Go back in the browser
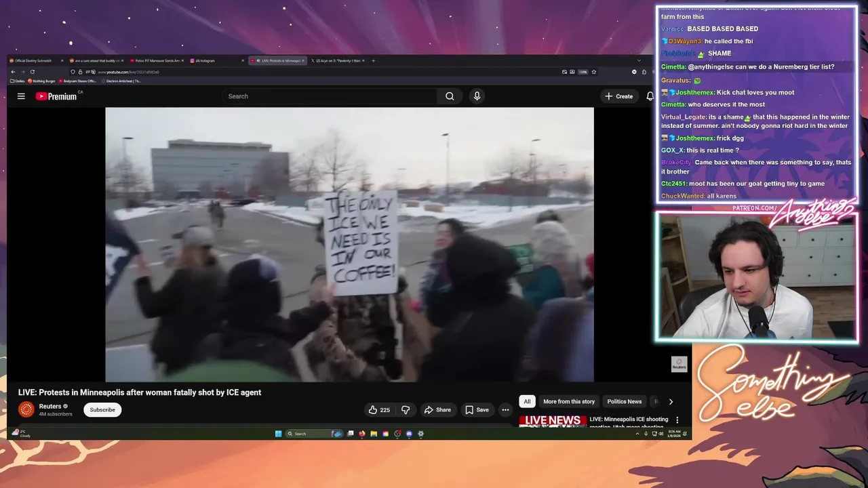 13,72
